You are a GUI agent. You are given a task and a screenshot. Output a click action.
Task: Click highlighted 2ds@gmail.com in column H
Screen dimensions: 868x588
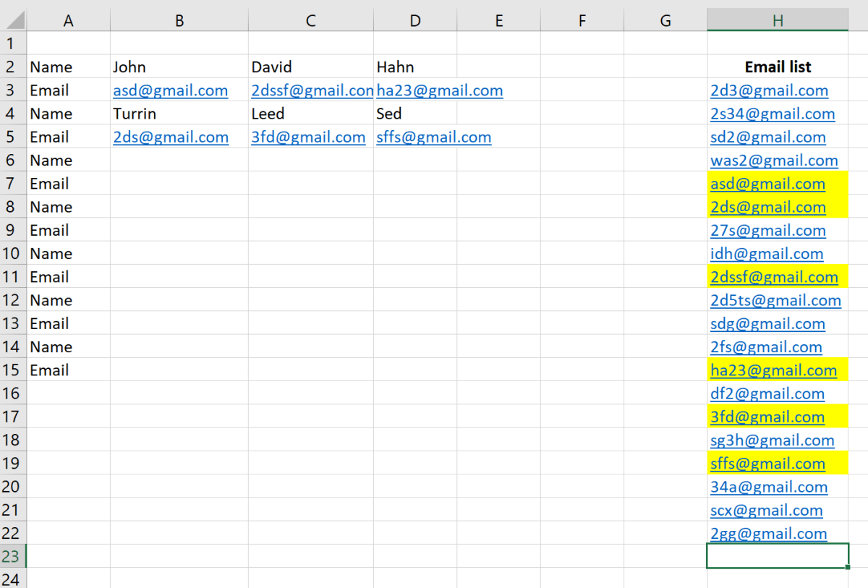click(x=768, y=207)
